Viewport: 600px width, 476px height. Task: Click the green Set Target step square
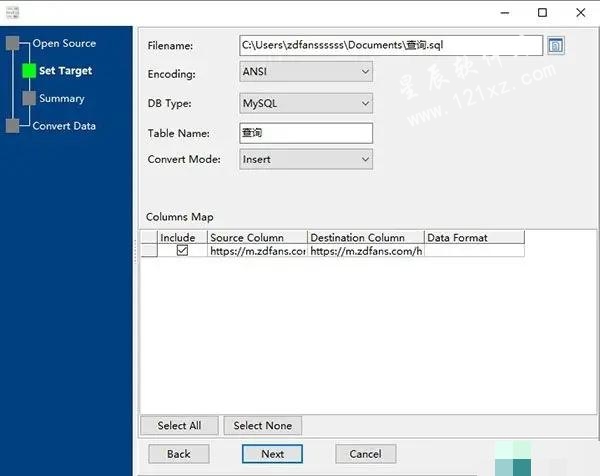(29, 71)
